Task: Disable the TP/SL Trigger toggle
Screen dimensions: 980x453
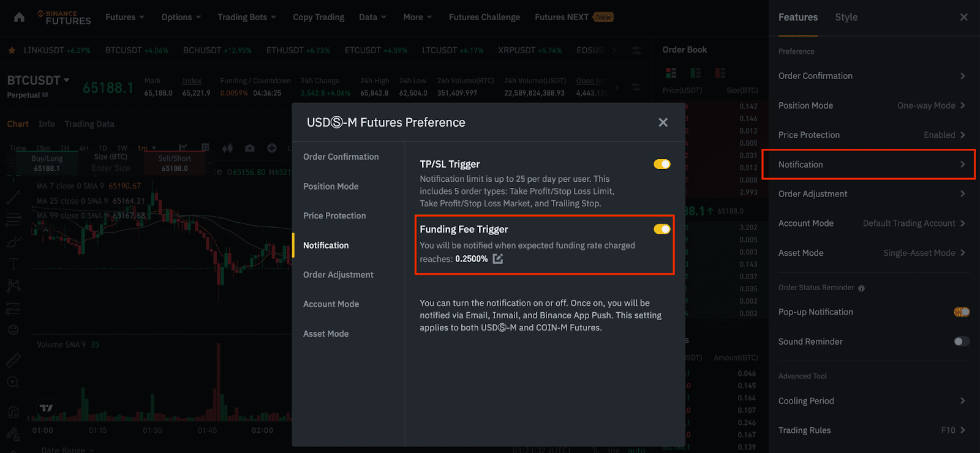Action: click(x=661, y=164)
